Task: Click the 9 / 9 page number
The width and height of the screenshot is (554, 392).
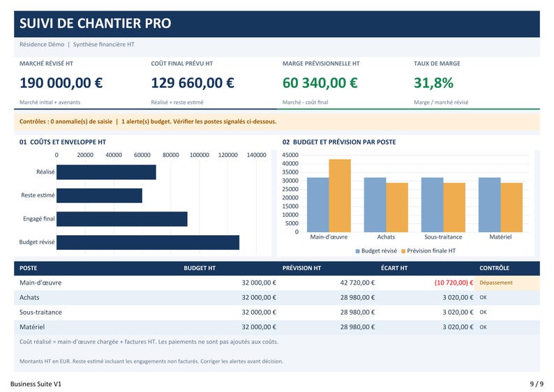Action: point(537,384)
